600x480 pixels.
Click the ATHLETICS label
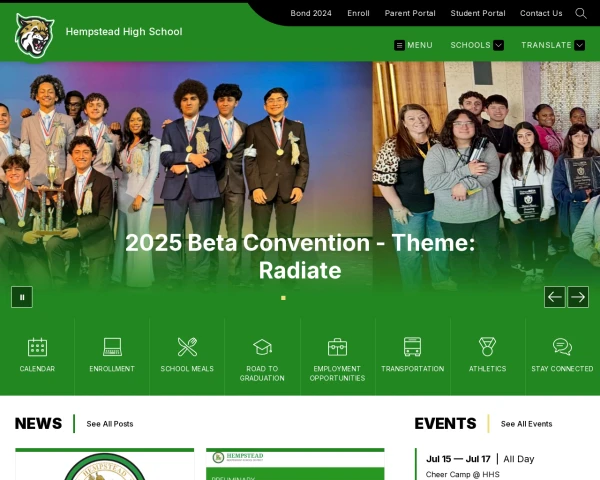(487, 369)
